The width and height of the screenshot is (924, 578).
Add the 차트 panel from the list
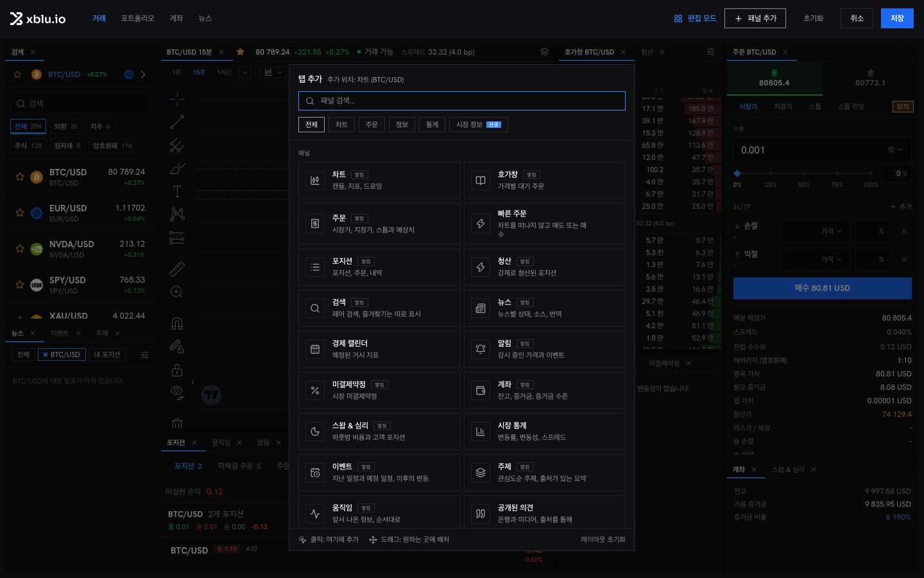(379, 180)
